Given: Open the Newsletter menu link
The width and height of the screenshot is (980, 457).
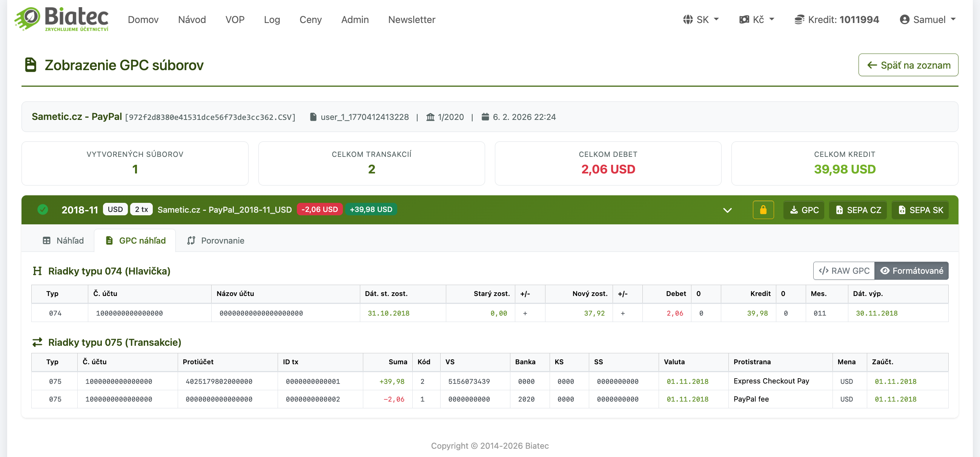Looking at the screenshot, I should coord(411,19).
